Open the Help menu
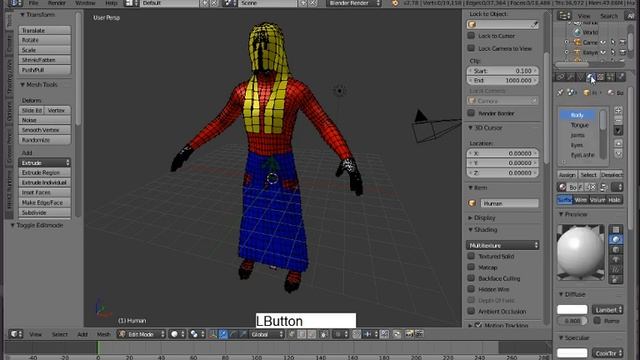 pos(111,3)
